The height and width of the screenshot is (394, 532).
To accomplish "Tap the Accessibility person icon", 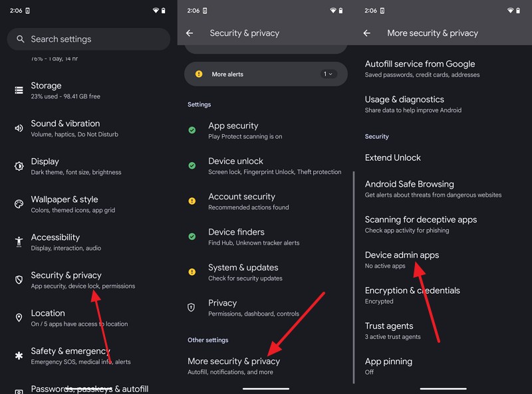I will point(19,242).
